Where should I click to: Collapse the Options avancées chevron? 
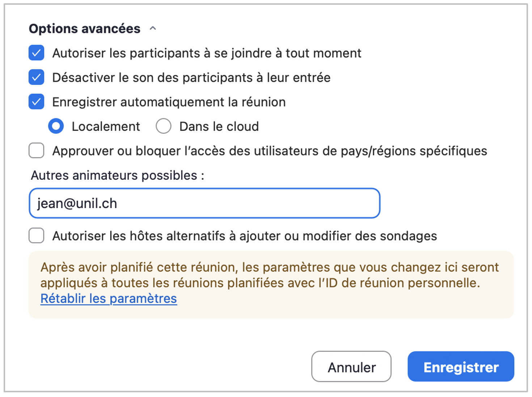tap(153, 29)
